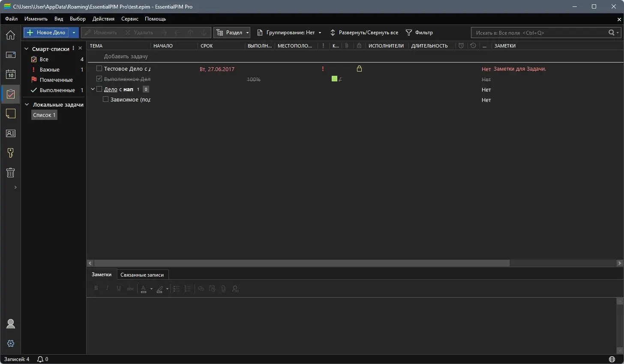Click the lock icon on Тестовое Дело row
The width and height of the screenshot is (624, 364).
359,69
